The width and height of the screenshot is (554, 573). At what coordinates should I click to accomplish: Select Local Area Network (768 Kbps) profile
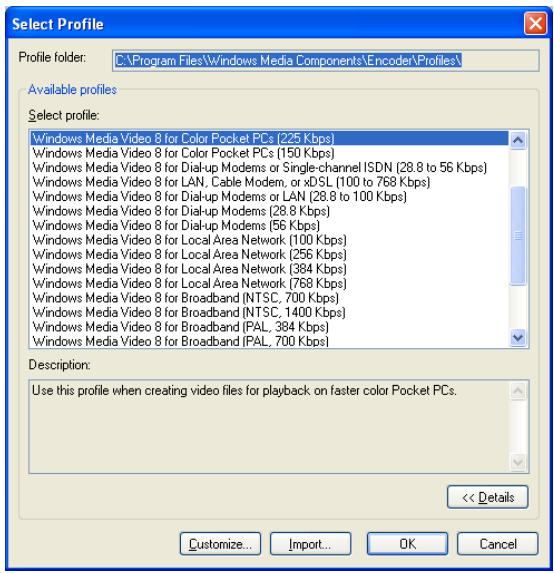[x=269, y=284]
